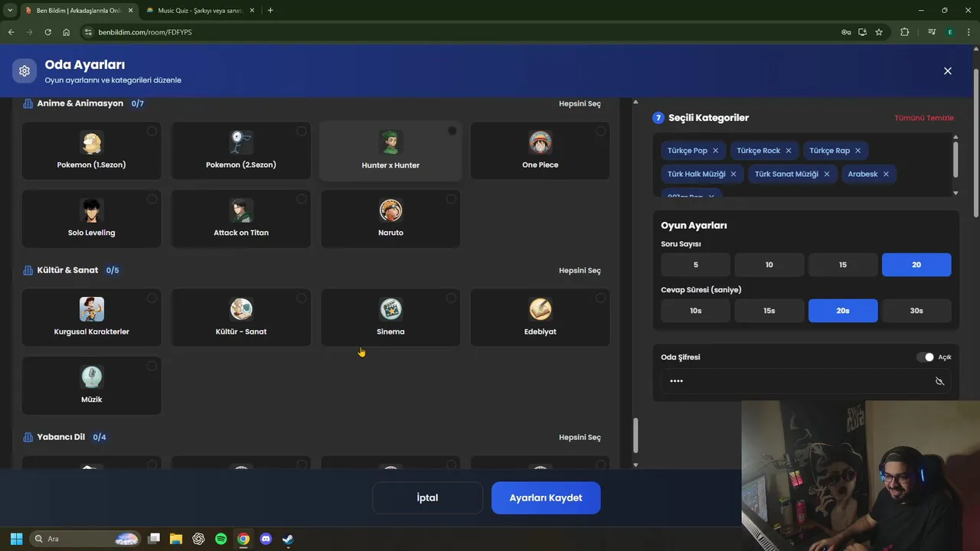The height and width of the screenshot is (551, 980).
Task: Click the streamer webcam overlay
Action: 861,475
